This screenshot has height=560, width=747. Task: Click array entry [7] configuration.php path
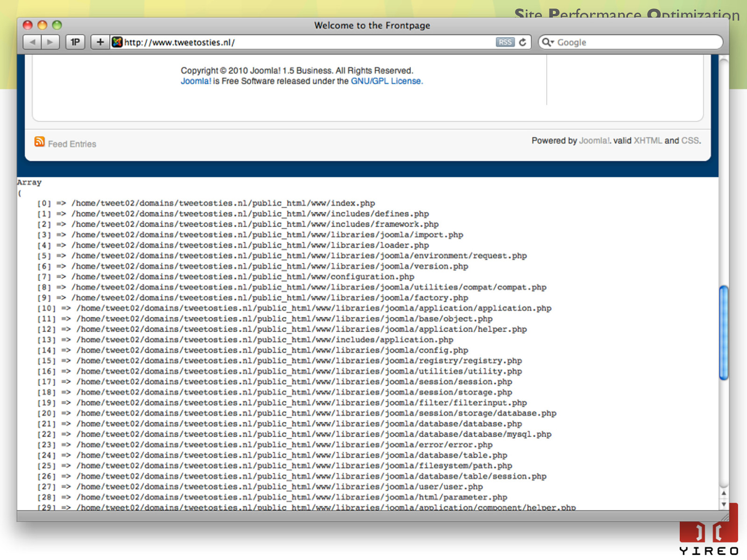pyautogui.click(x=243, y=277)
